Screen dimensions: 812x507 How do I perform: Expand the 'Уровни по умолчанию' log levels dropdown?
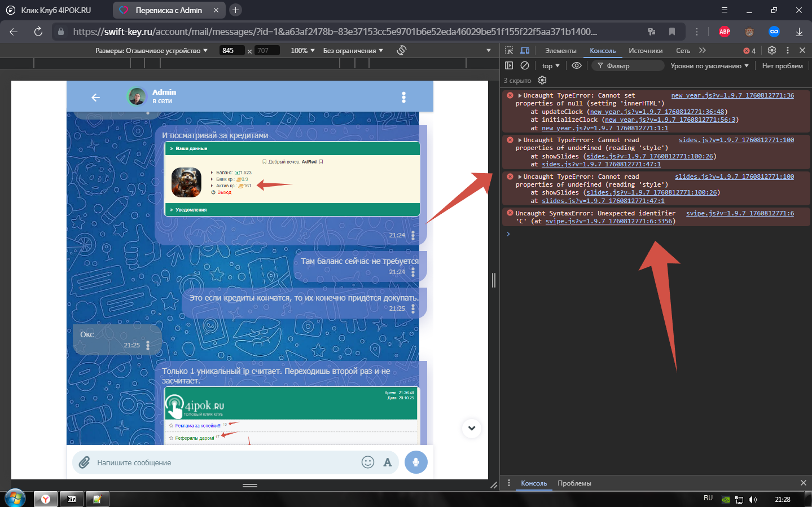pos(709,66)
